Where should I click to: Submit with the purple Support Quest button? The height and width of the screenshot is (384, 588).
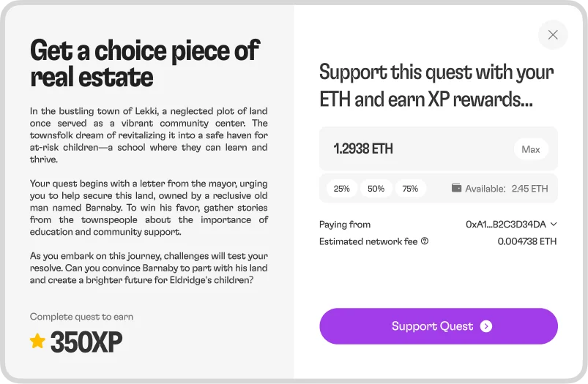[439, 326]
